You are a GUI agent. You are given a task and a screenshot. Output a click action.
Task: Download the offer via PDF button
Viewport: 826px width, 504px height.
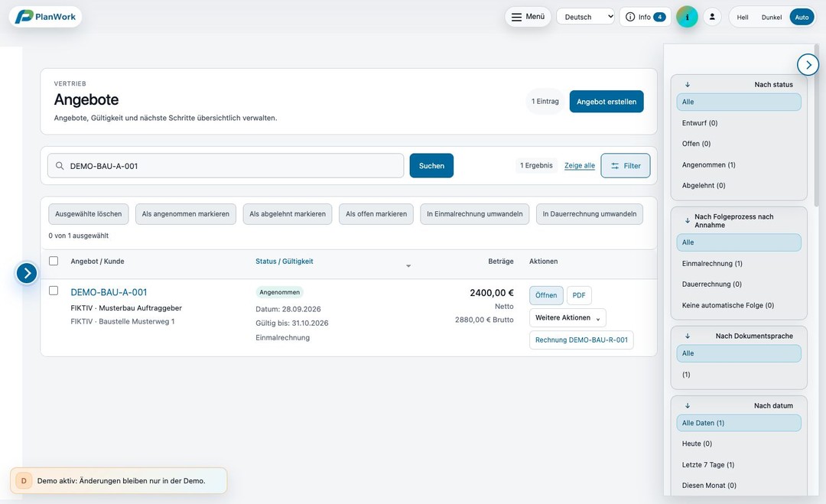coord(579,295)
